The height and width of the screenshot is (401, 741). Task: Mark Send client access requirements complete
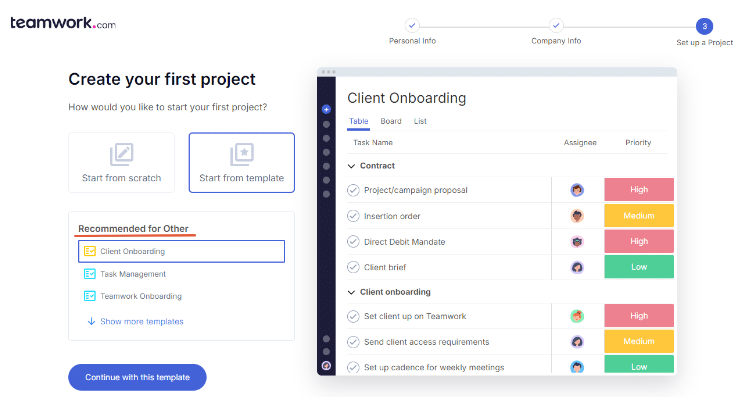(353, 341)
